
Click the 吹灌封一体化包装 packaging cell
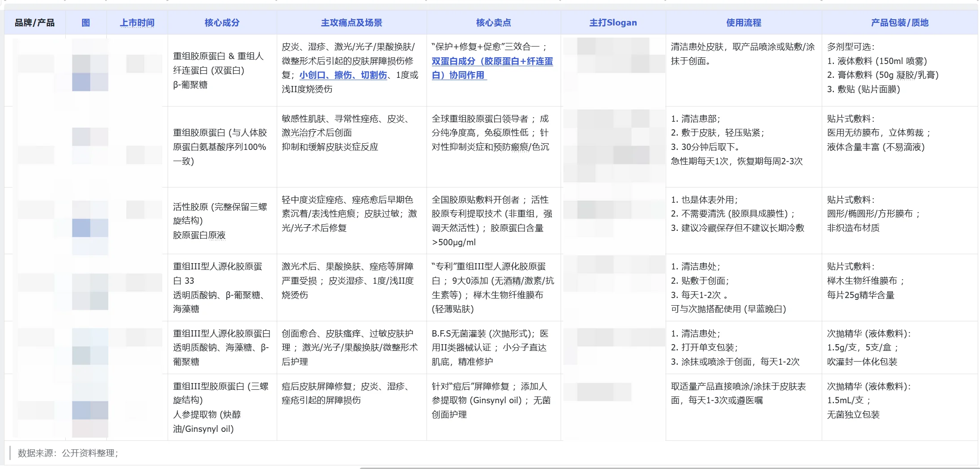pyautogui.click(x=900, y=347)
